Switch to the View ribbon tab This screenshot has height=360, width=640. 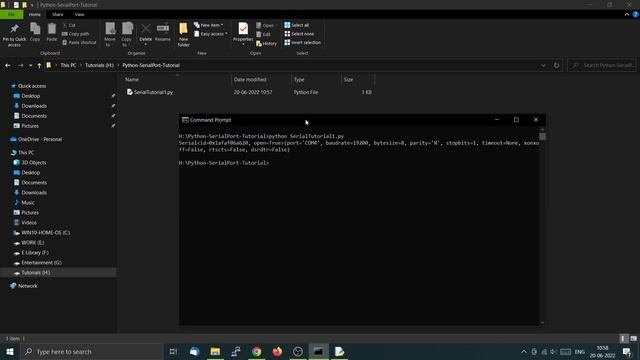79,14
